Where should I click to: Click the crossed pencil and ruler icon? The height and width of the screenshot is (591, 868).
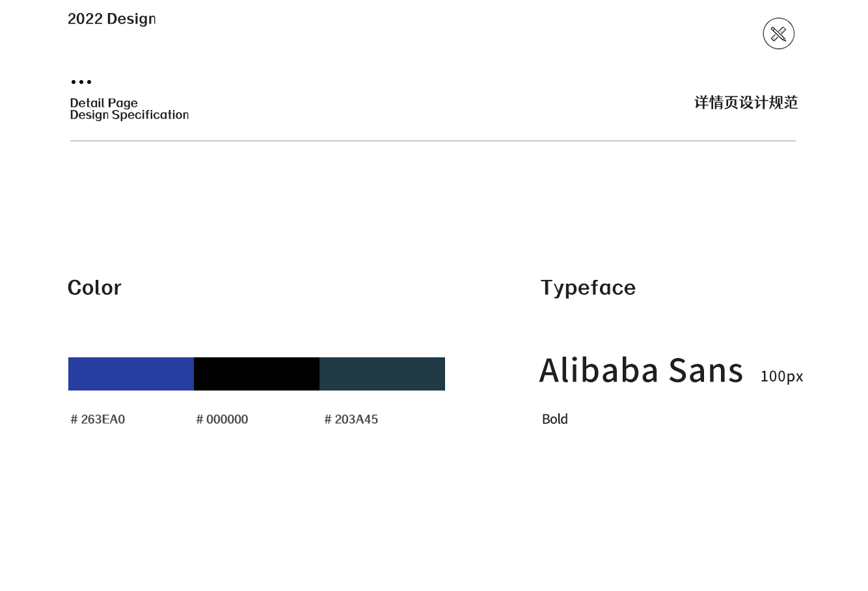click(x=778, y=34)
